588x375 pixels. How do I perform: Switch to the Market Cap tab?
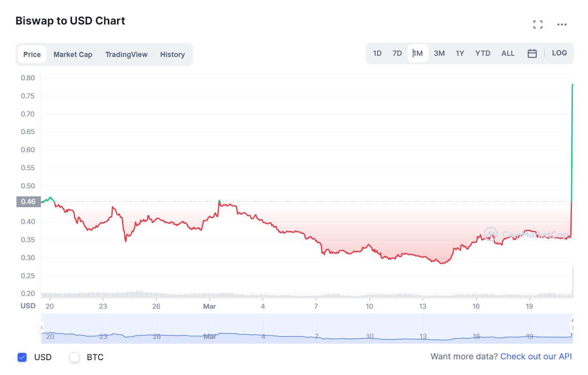coord(73,54)
